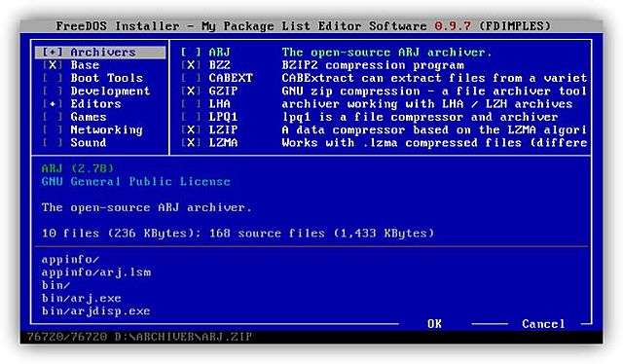This screenshot has width=623, height=364.
Task: Click the '10 files (236 KBytes)' summary line
Action: click(x=238, y=234)
